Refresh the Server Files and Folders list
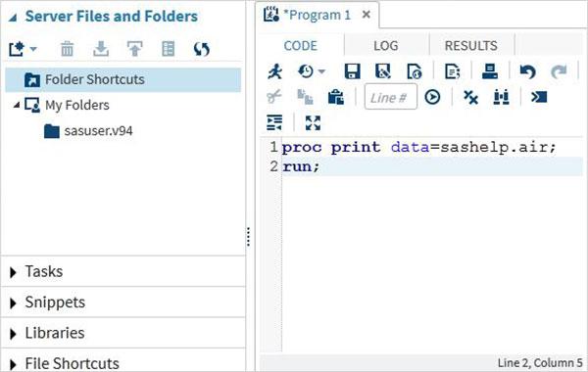 [x=201, y=49]
